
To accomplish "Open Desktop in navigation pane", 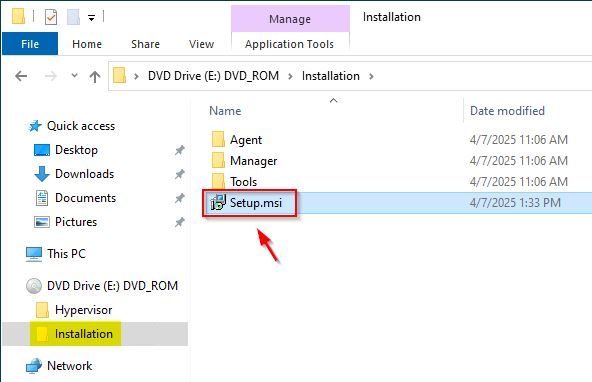I will (x=76, y=150).
